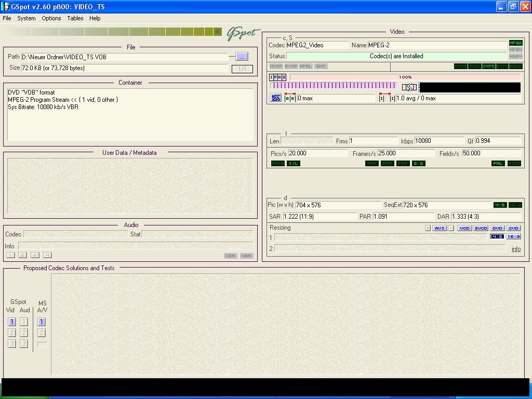Viewport: 532px width, 399px height.
Task: Click the 3:2 pulldown indicator
Action: [x=418, y=164]
